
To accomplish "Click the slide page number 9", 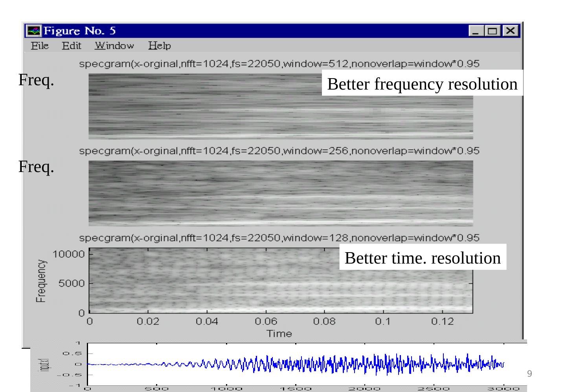I will [529, 374].
